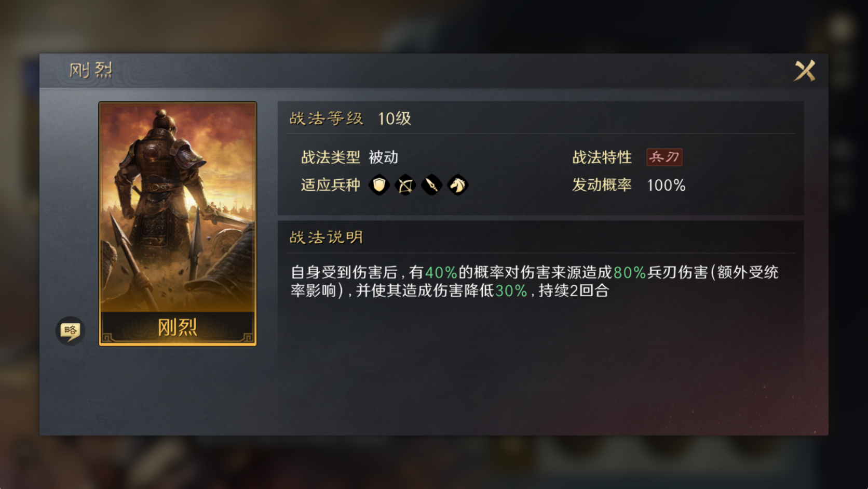Tap the 战法说明 section header

coord(327,237)
